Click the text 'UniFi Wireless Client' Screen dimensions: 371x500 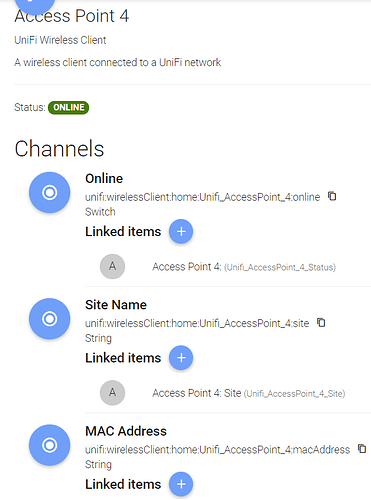pyautogui.click(x=60, y=40)
